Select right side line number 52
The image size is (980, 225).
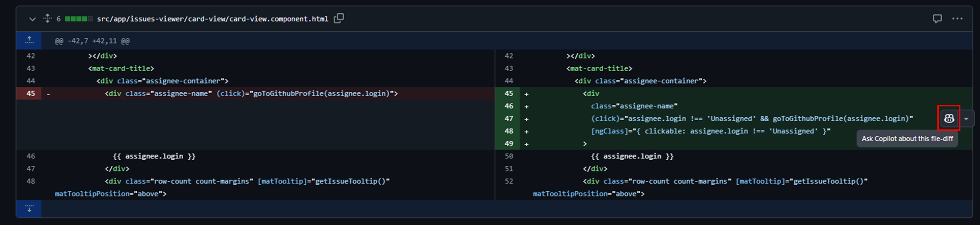(x=509, y=181)
